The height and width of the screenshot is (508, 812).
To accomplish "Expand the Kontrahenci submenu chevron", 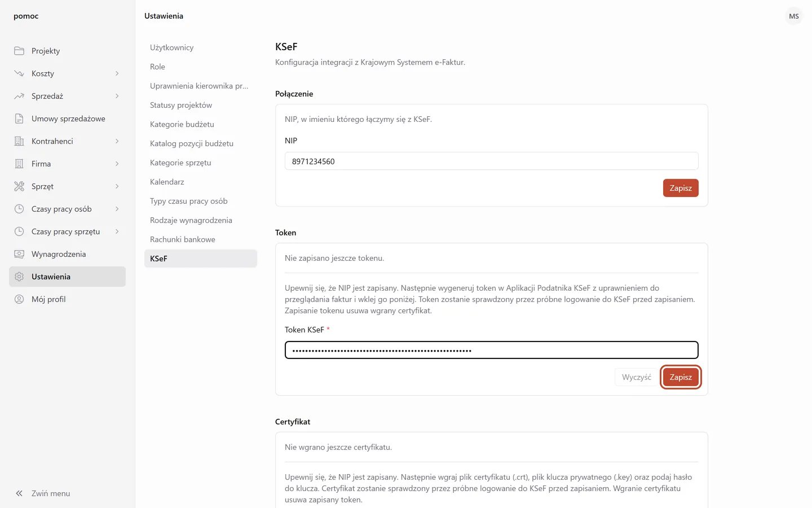I will point(117,141).
